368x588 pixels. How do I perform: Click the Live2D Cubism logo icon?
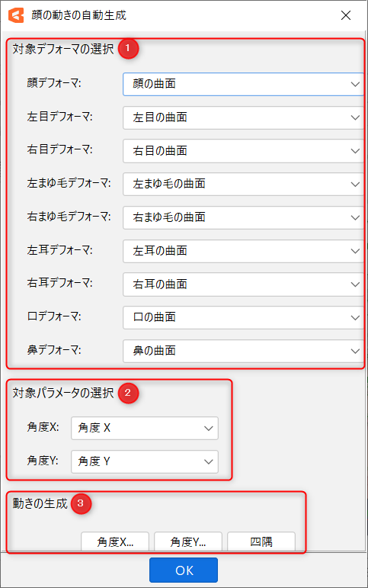(x=16, y=15)
